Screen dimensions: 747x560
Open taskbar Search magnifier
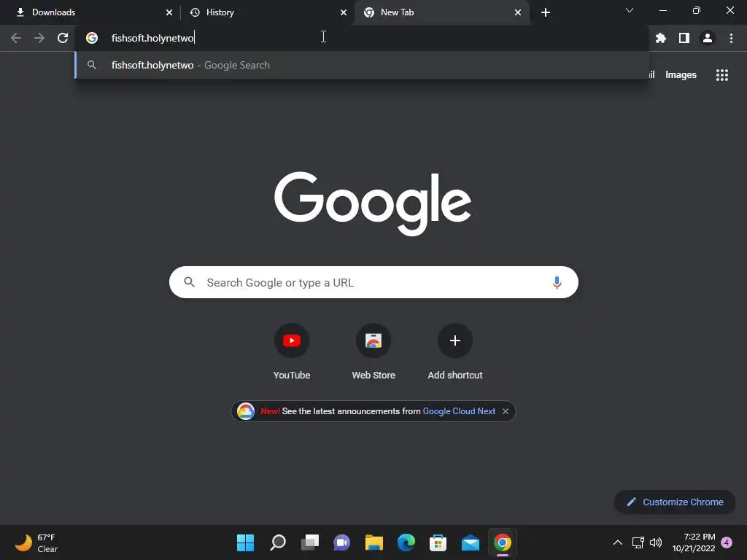click(278, 542)
